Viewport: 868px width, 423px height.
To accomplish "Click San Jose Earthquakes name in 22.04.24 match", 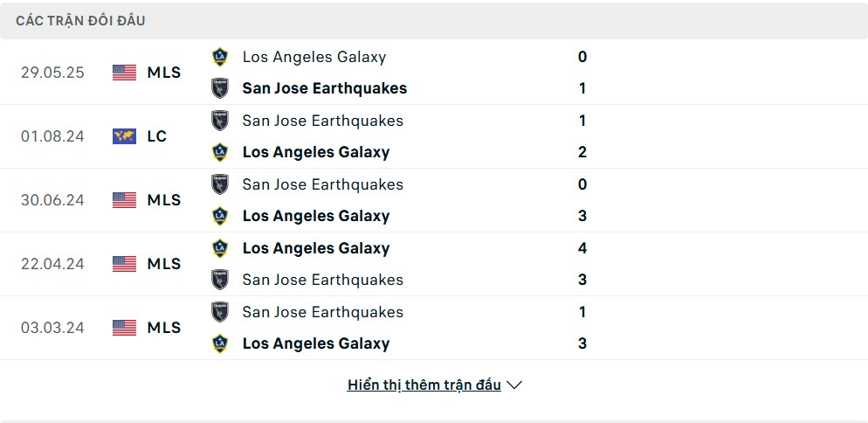I will [323, 280].
